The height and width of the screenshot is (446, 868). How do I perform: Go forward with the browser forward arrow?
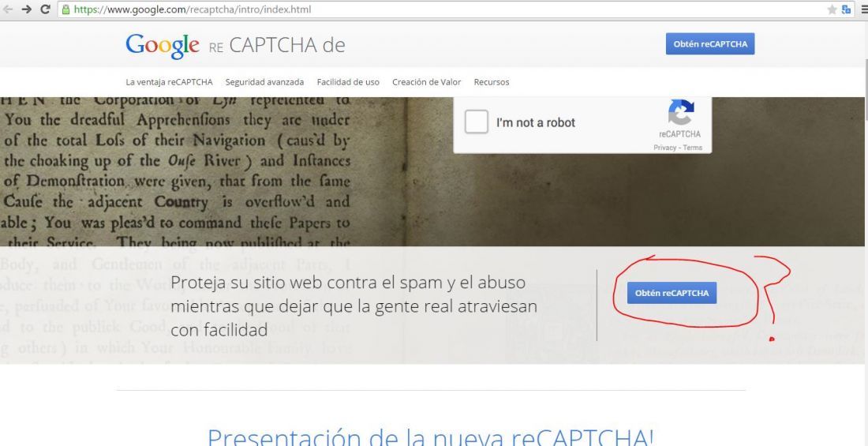pos(26,9)
